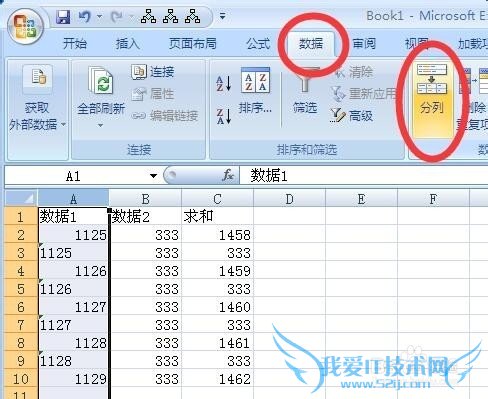Click 全部刷新 icon
Viewport: 488px width, 399px height.
click(x=101, y=81)
